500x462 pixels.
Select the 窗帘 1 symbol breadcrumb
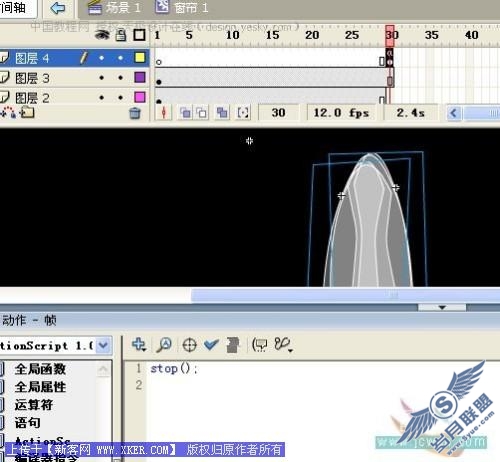click(182, 7)
